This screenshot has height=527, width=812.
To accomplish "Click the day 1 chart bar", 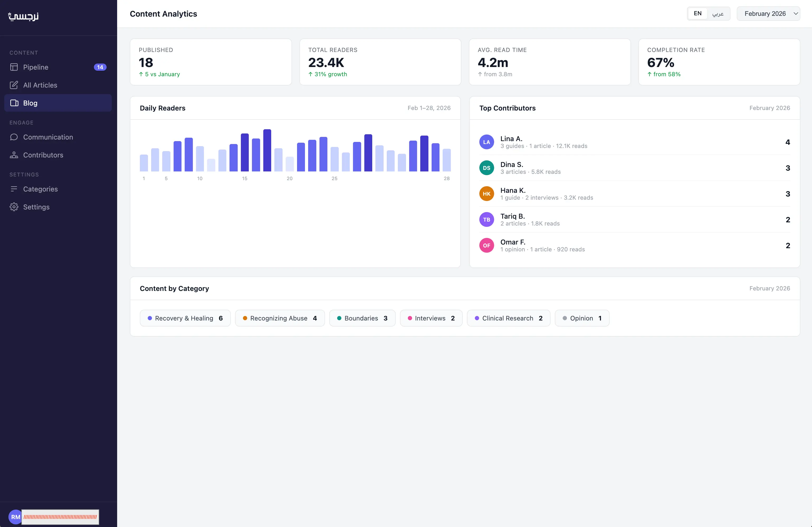I will [144, 163].
